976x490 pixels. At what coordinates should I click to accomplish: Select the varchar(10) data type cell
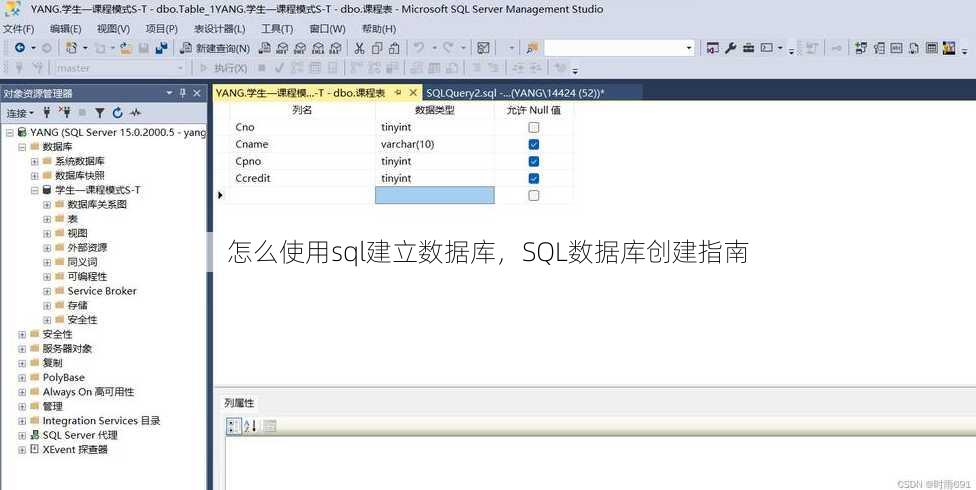[434, 144]
